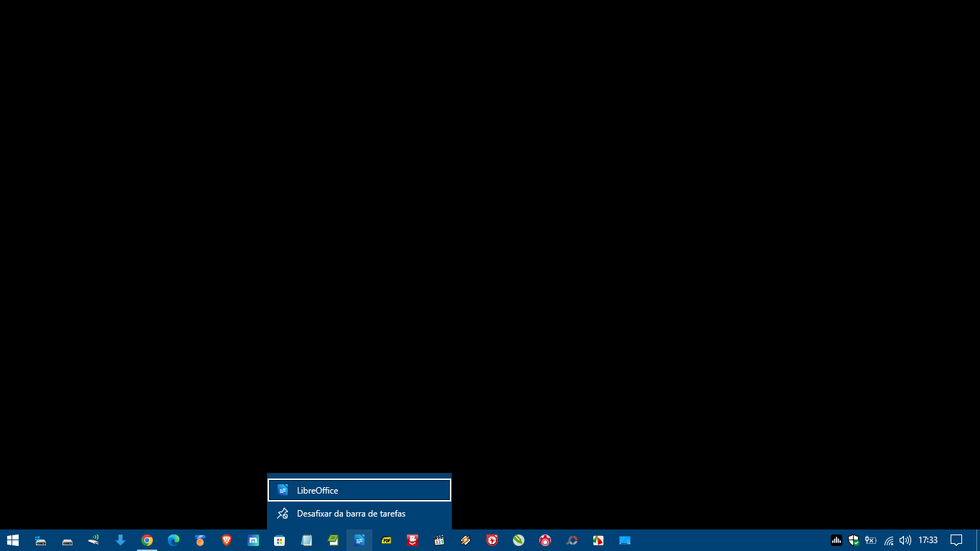This screenshot has width=980, height=551.
Task: Open Microsoft Edge from the taskbar
Action: point(174,540)
